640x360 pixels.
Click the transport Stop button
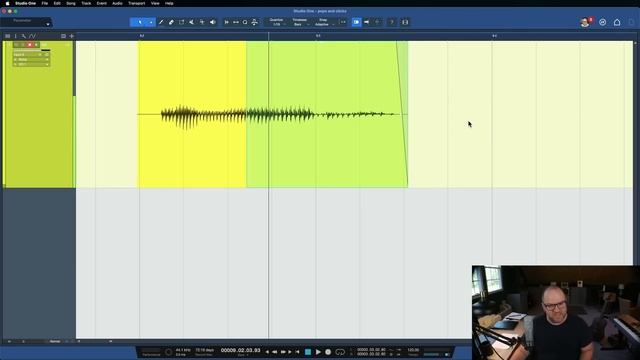coord(308,352)
